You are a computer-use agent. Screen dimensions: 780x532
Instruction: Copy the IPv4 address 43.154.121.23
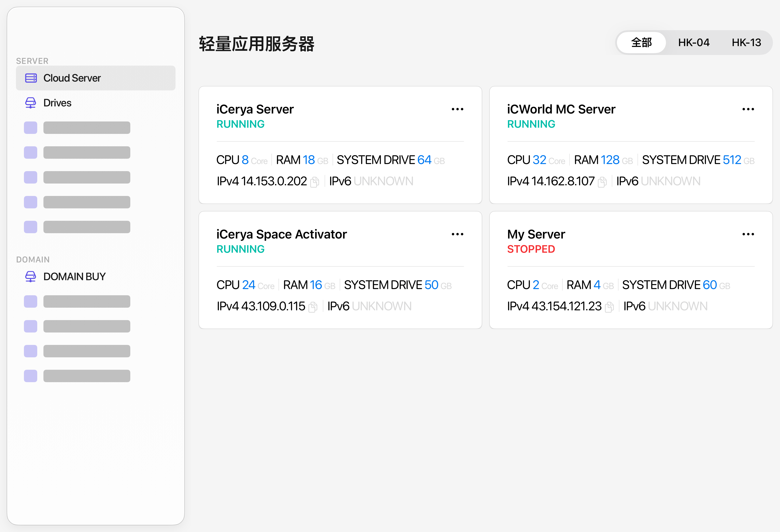[609, 307]
